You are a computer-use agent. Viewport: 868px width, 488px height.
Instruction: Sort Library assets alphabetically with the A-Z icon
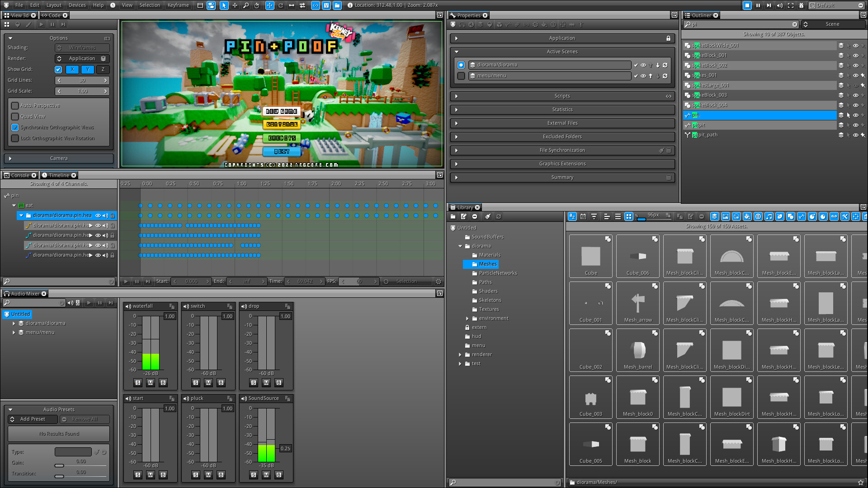point(572,216)
